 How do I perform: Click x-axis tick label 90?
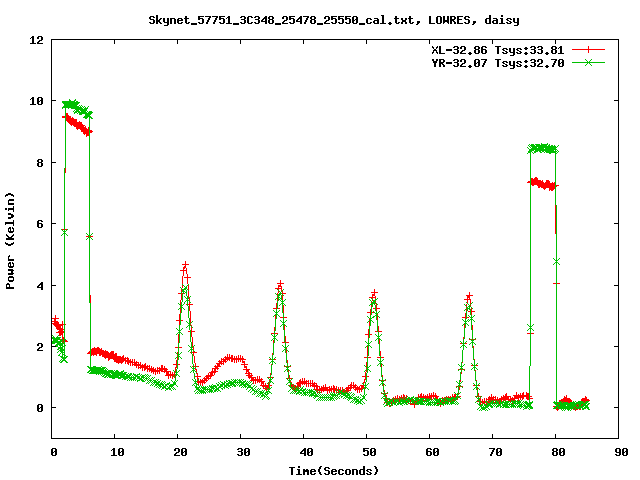tap(621, 452)
